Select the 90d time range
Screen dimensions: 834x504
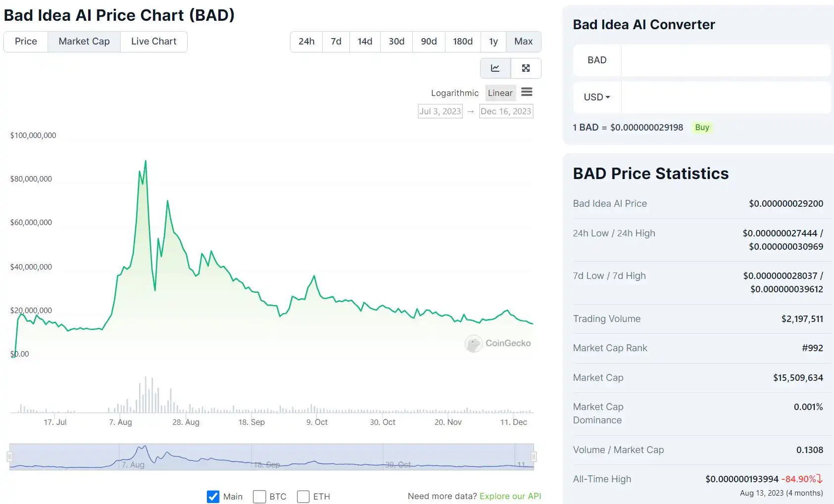pos(429,42)
